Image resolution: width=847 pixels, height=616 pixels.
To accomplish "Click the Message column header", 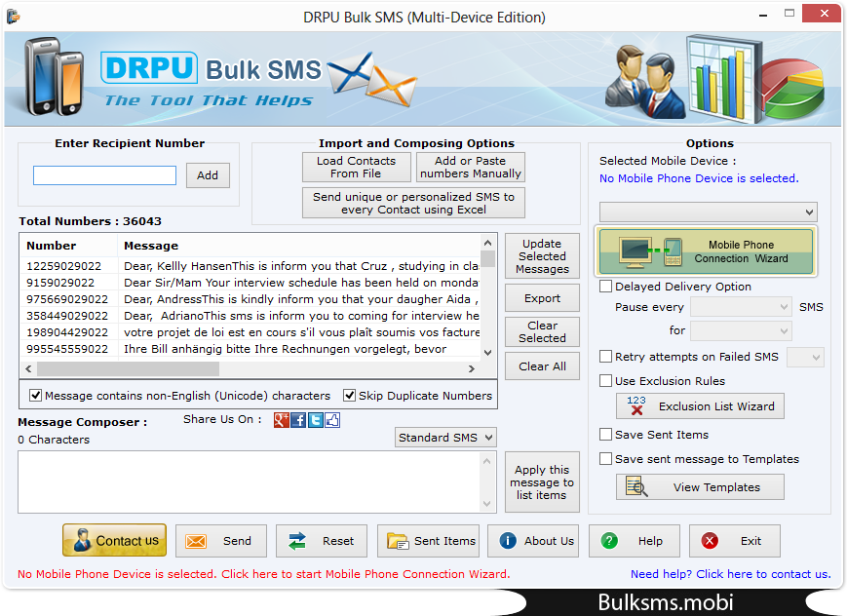I will 298,246.
